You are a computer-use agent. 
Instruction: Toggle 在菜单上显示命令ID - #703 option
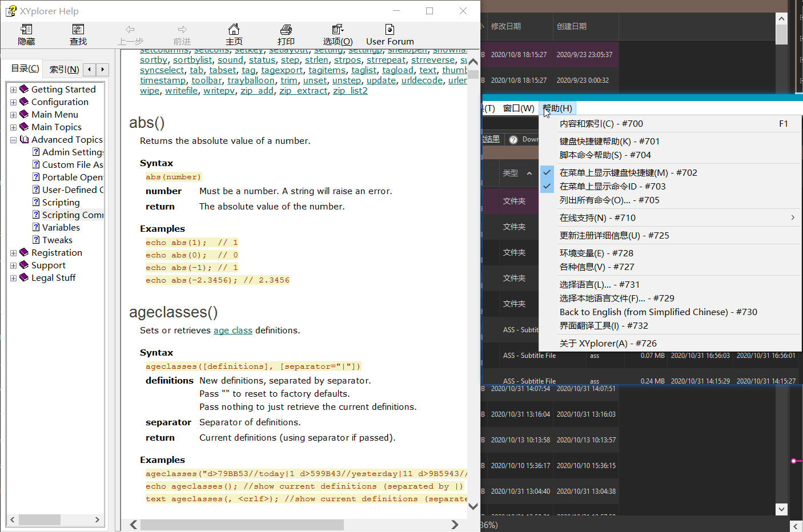(x=670, y=186)
